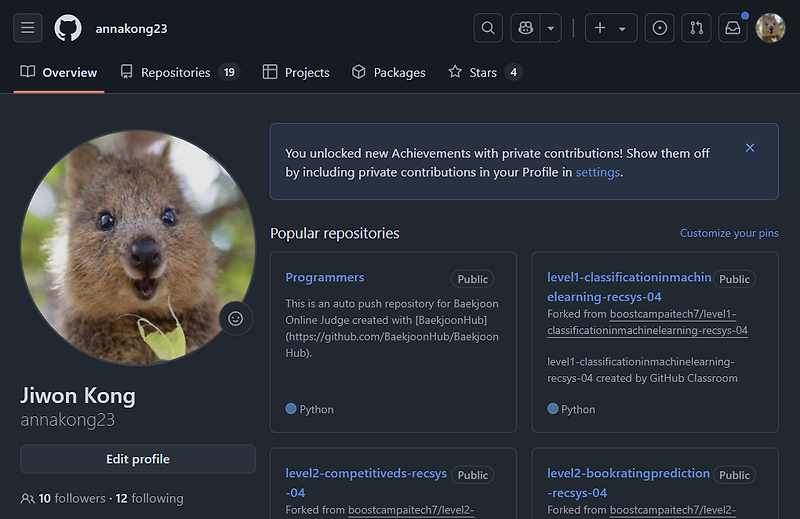Switch to the Overview tab

59,72
